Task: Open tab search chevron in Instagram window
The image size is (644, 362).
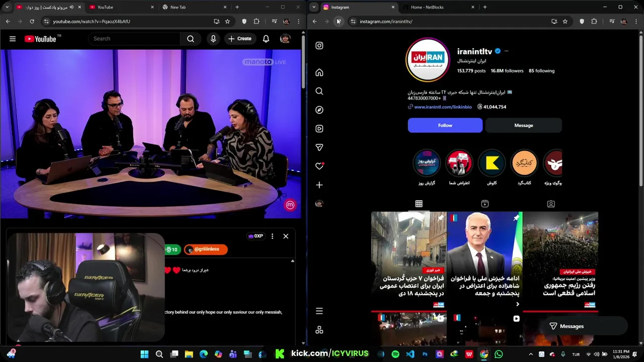Action: pyautogui.click(x=314, y=7)
